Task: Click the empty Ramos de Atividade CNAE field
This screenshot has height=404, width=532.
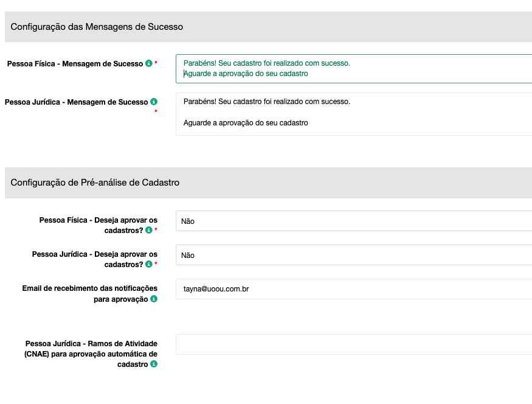Action: pos(354,344)
